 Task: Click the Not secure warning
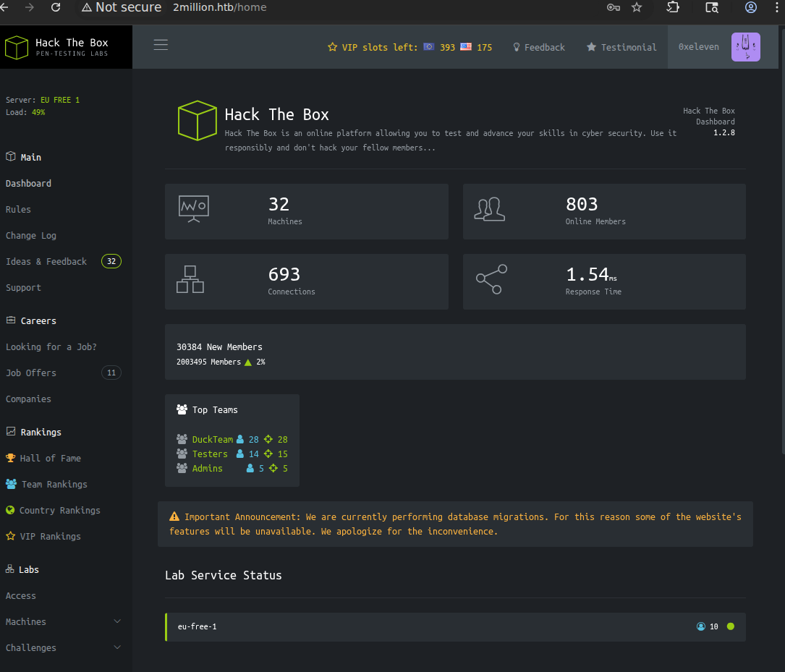click(122, 7)
